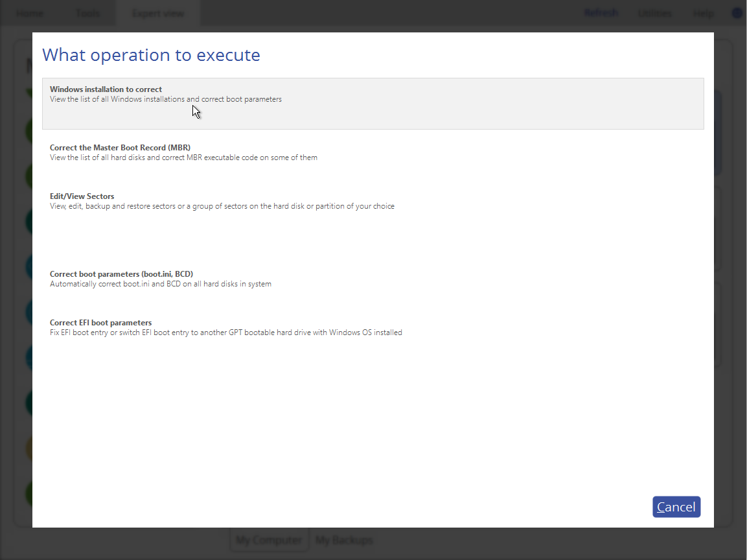Select the Expert view tab

point(157,13)
